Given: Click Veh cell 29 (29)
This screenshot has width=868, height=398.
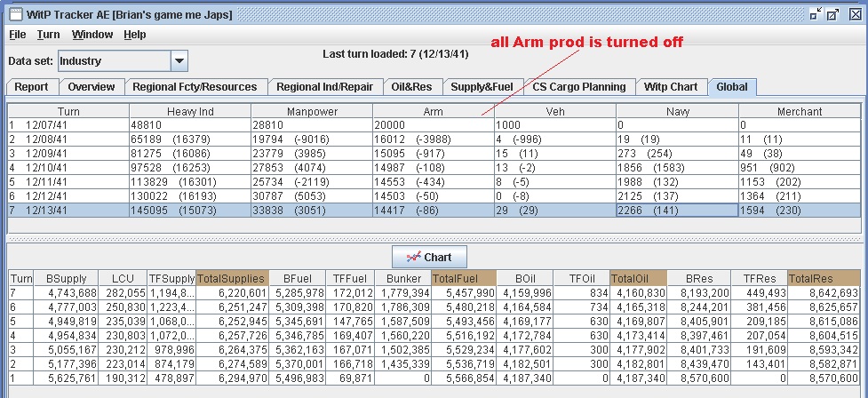Looking at the screenshot, I should [555, 211].
